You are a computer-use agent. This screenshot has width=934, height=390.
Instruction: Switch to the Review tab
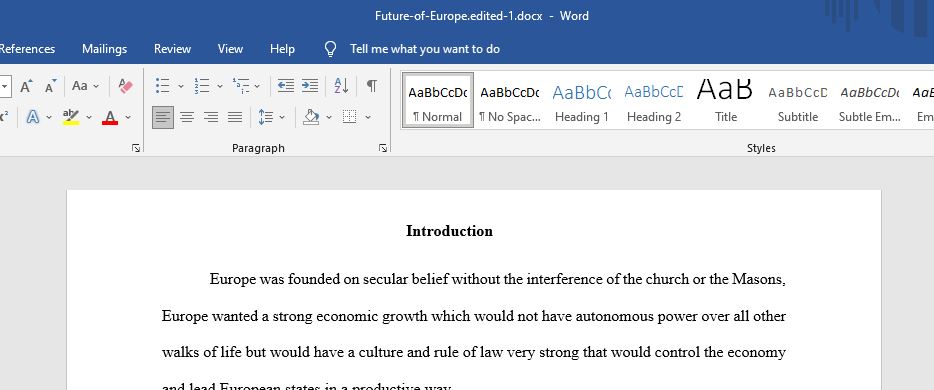click(172, 49)
